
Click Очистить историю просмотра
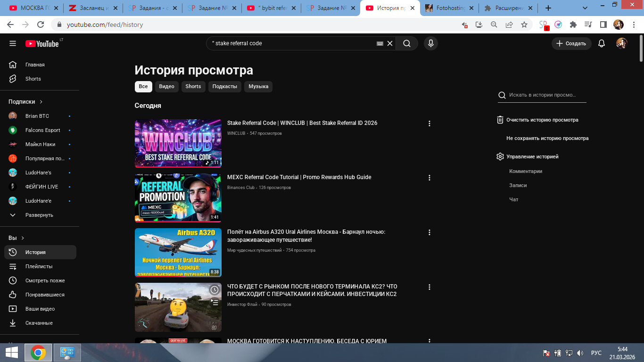[x=542, y=120]
